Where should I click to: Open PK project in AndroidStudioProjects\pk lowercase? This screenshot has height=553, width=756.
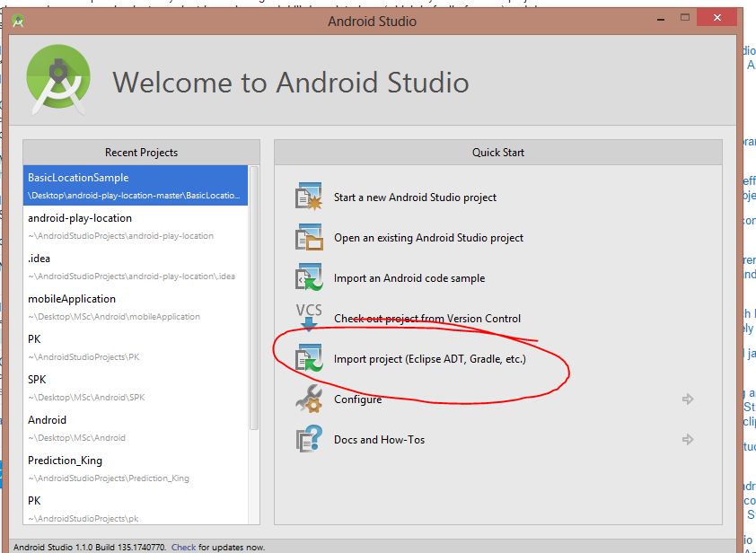coord(136,507)
